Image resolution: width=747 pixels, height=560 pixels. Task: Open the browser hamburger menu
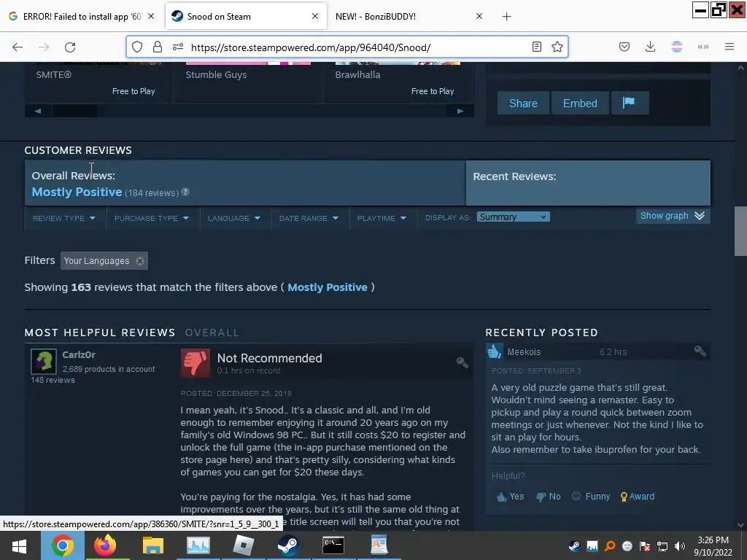(729, 47)
